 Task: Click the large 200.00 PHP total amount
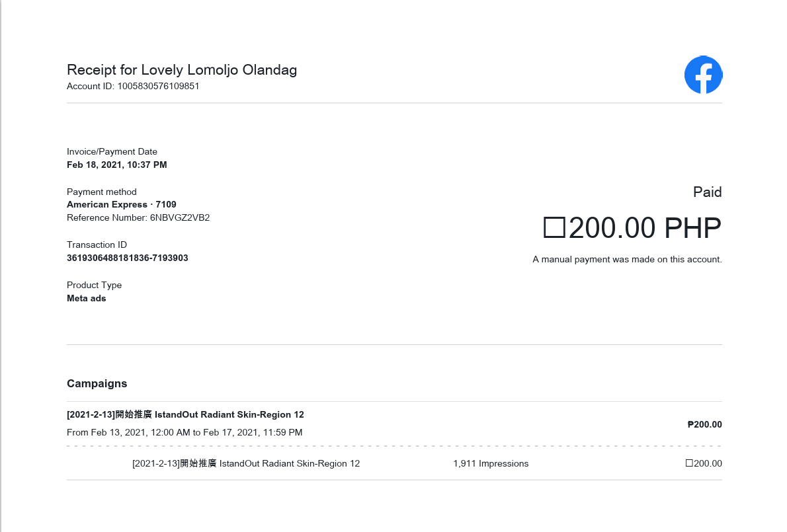632,229
